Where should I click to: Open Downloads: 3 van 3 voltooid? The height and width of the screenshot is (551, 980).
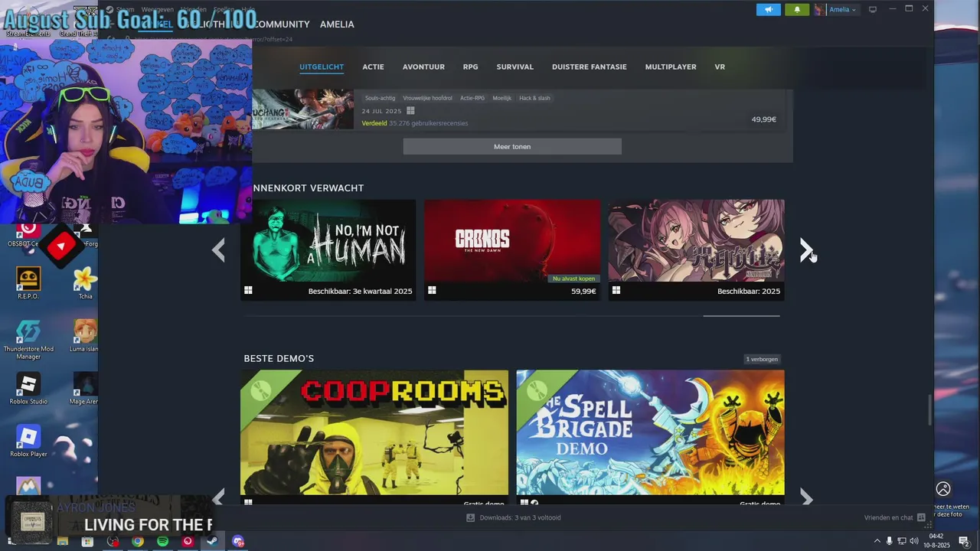[x=514, y=518]
